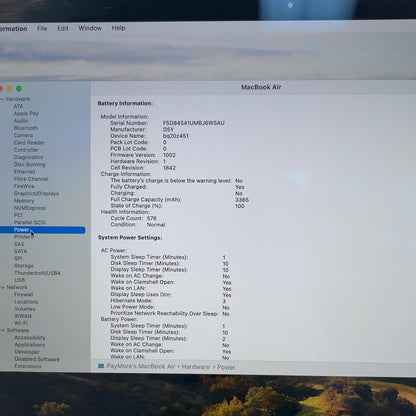Click the yellow minimize window button

click(x=10, y=89)
